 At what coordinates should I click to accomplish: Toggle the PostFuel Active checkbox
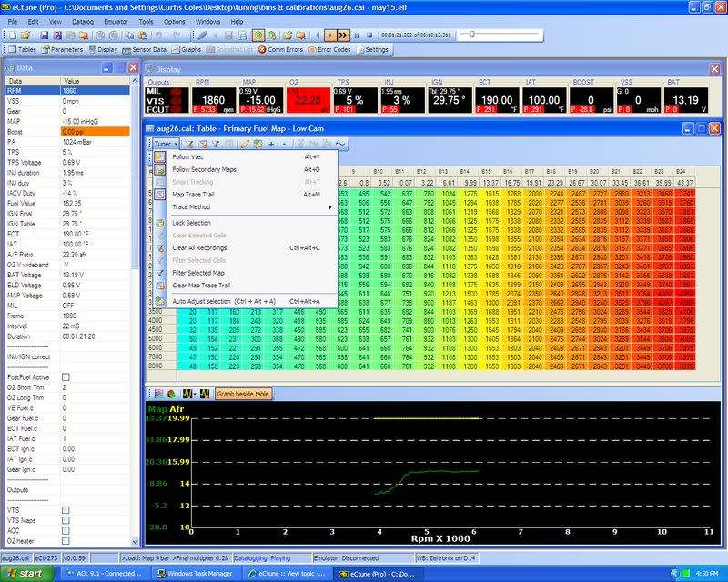[66, 377]
